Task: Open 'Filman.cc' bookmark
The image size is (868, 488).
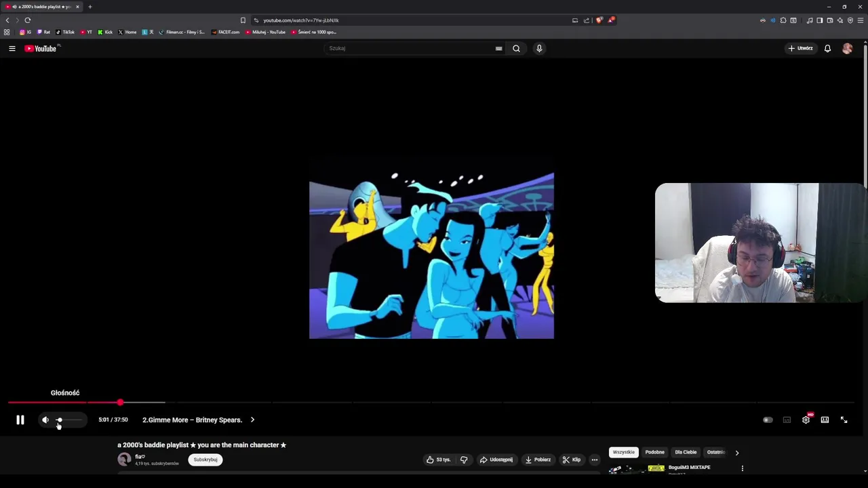Action: tap(182, 32)
